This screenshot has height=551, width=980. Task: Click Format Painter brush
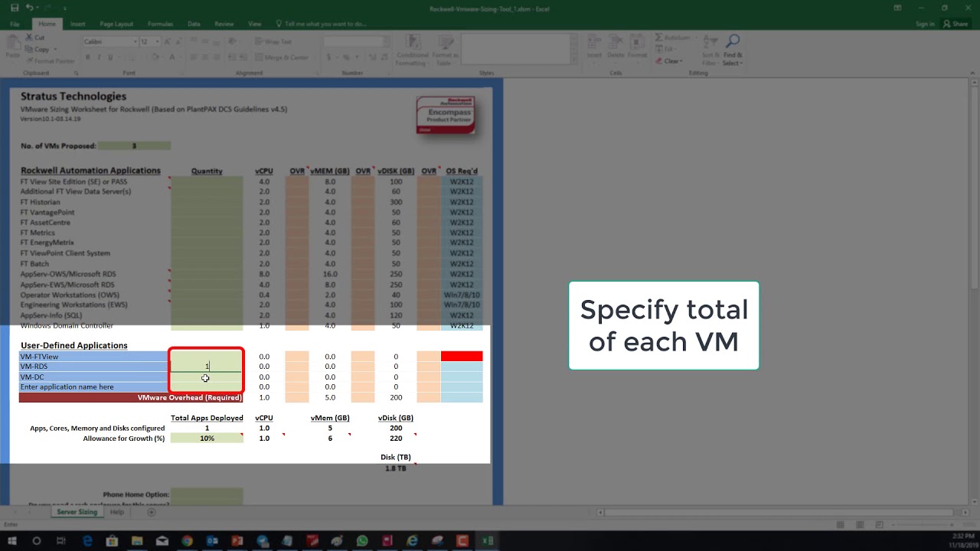point(50,60)
